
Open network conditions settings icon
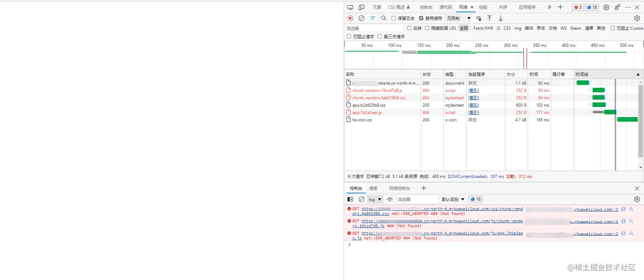(x=479, y=18)
